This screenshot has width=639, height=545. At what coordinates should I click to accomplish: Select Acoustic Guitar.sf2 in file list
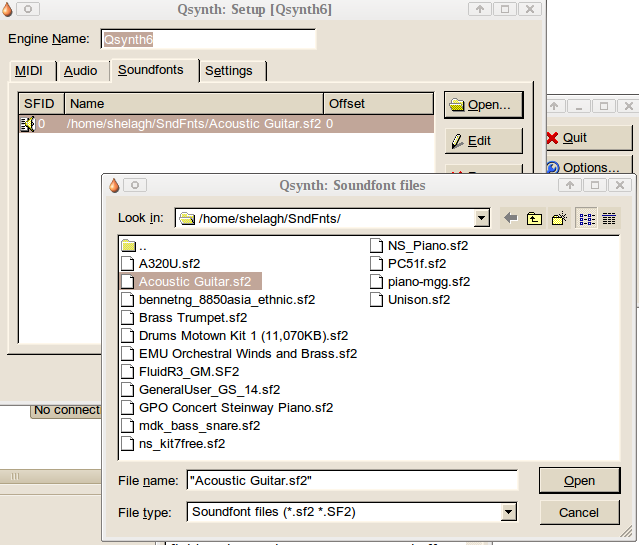pyautogui.click(x=190, y=282)
